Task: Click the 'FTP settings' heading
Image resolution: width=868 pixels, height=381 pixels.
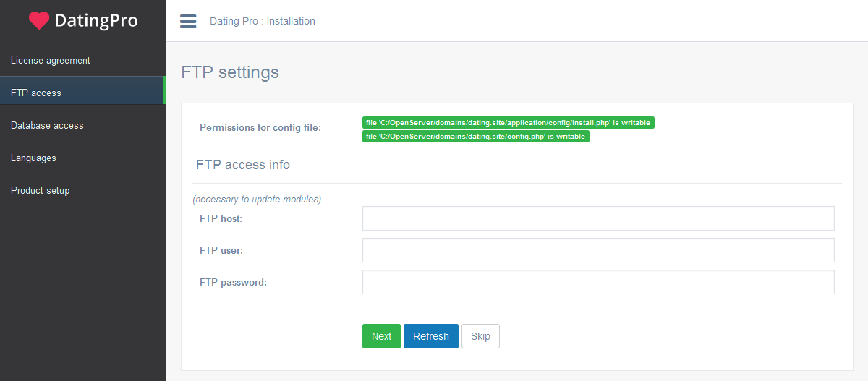Action: point(230,72)
